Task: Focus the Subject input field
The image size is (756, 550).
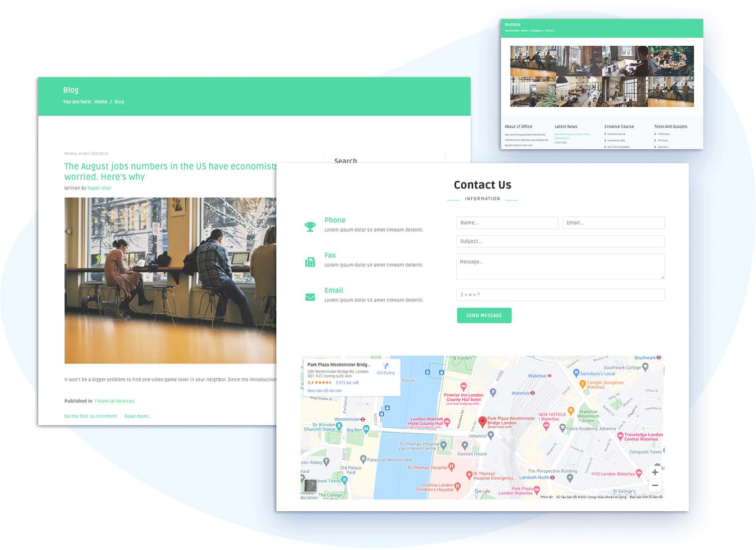Action: click(560, 241)
